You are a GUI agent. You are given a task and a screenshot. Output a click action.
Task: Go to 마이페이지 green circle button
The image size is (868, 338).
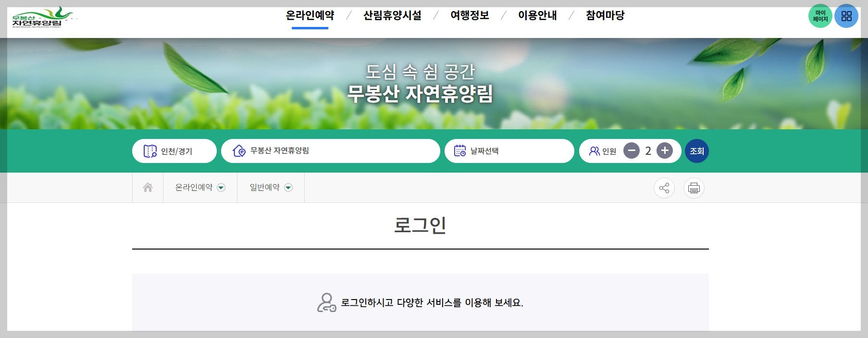820,16
